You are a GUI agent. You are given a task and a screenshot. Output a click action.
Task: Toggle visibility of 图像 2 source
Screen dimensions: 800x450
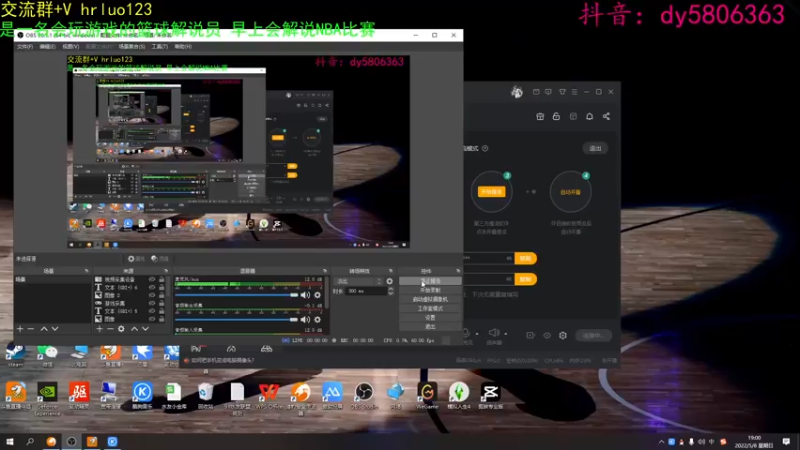pyautogui.click(x=152, y=295)
